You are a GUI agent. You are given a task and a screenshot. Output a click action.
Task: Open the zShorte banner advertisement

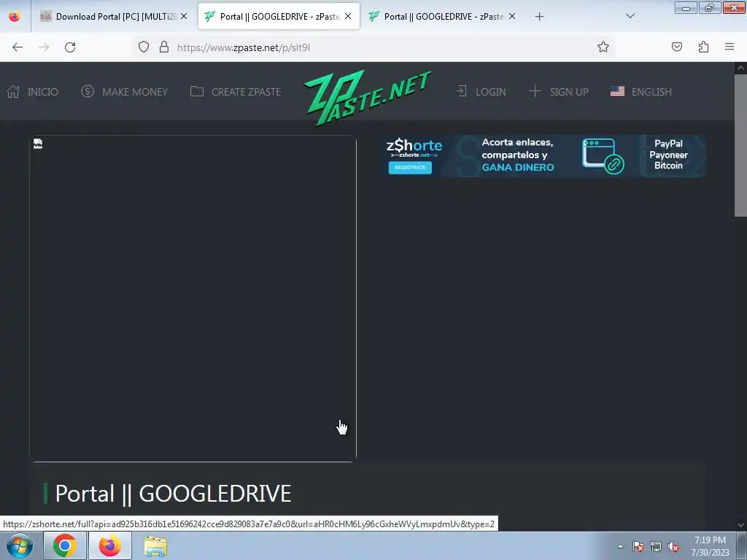(x=543, y=156)
